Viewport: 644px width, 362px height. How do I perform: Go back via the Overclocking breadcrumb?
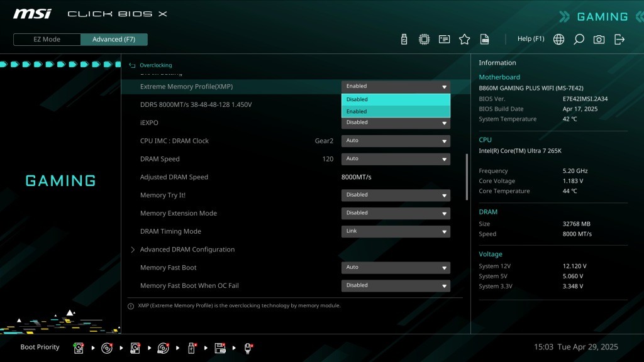[x=155, y=65]
